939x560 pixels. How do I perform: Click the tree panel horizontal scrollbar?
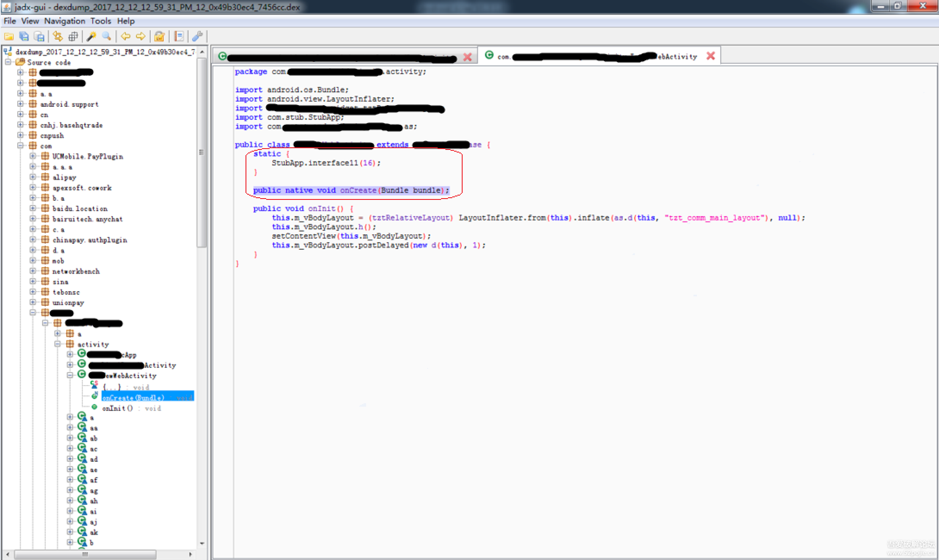[85, 554]
